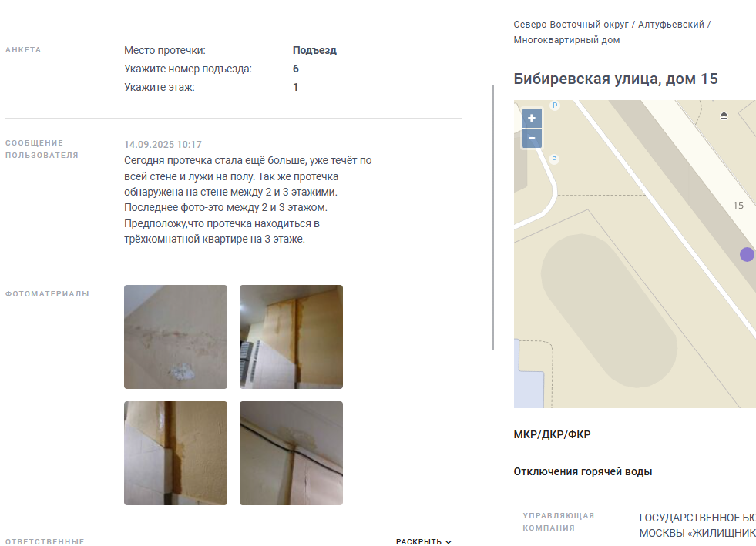Open fourth photo showing ceiling leak
Screen dimensions: 756x546
[291, 453]
